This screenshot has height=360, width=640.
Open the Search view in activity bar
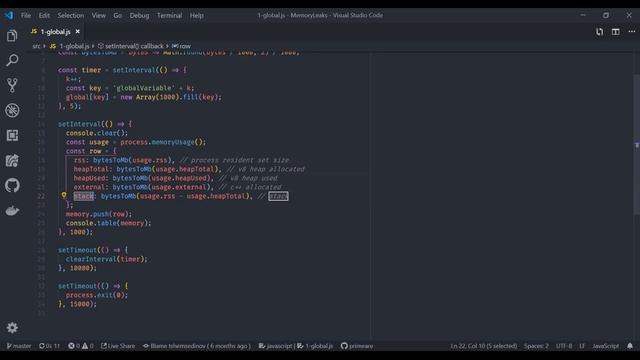tap(12, 60)
